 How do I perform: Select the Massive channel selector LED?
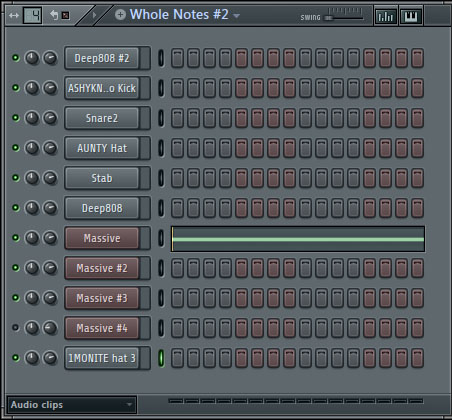(161, 238)
